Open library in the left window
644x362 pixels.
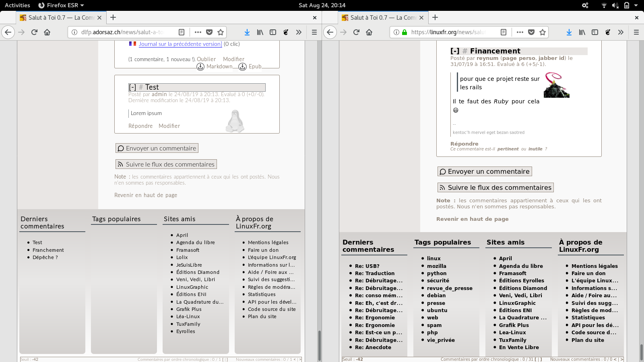tap(260, 32)
